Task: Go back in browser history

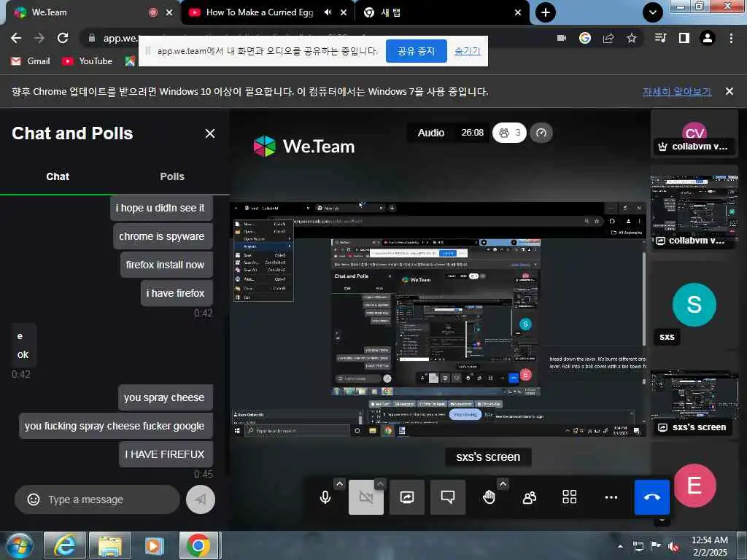Action: 16,38
